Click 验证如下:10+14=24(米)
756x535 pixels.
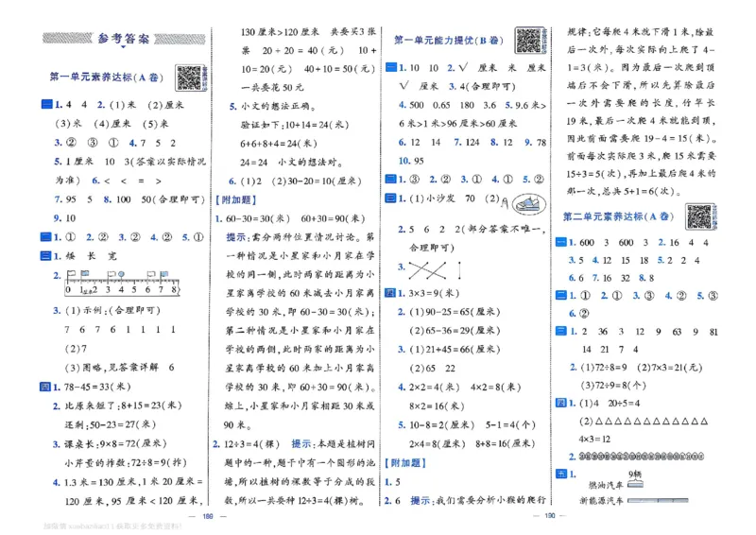(295, 125)
